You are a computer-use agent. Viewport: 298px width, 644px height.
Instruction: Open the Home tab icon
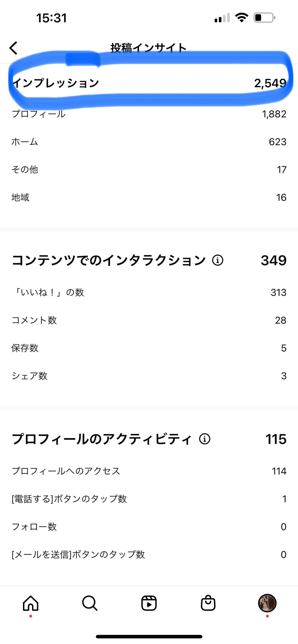tap(31, 603)
